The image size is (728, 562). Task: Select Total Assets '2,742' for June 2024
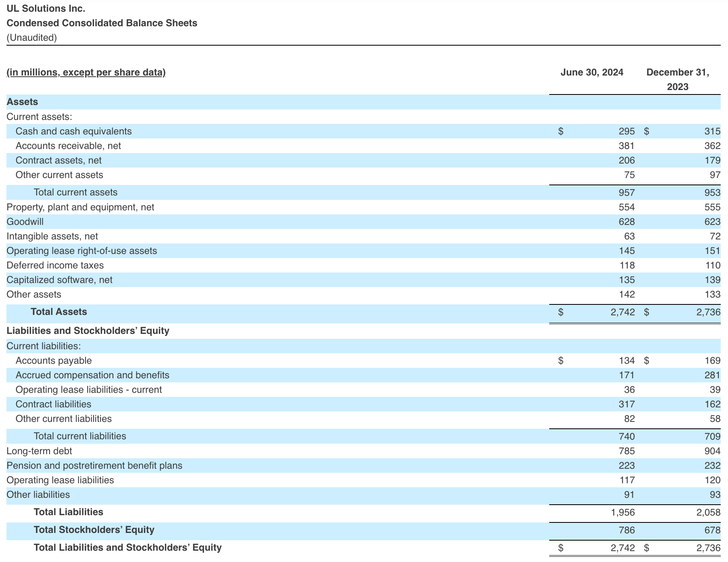623,312
